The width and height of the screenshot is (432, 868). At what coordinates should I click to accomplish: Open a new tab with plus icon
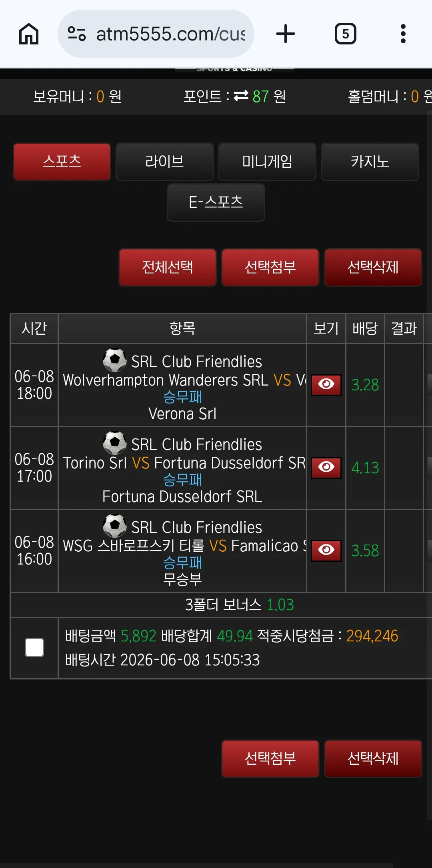[x=286, y=34]
